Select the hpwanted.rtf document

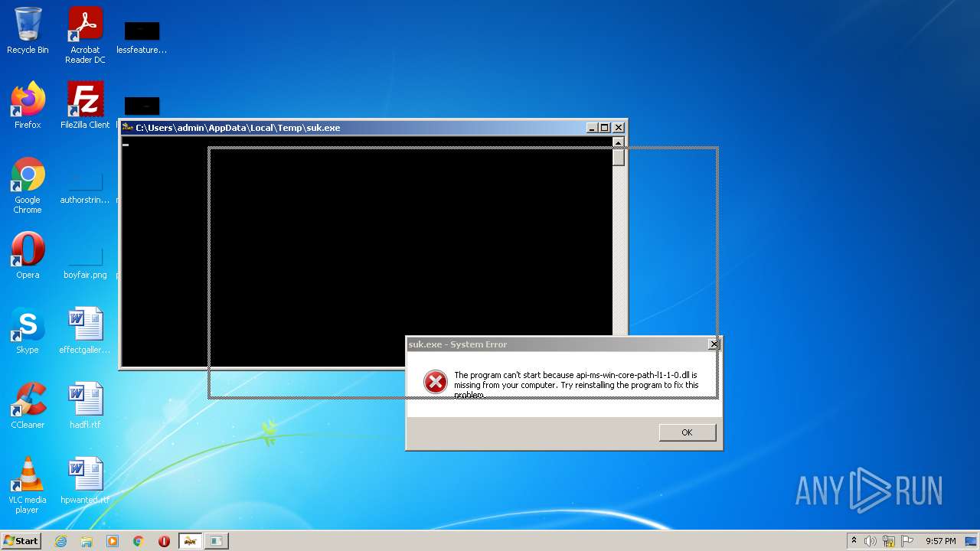click(x=85, y=481)
